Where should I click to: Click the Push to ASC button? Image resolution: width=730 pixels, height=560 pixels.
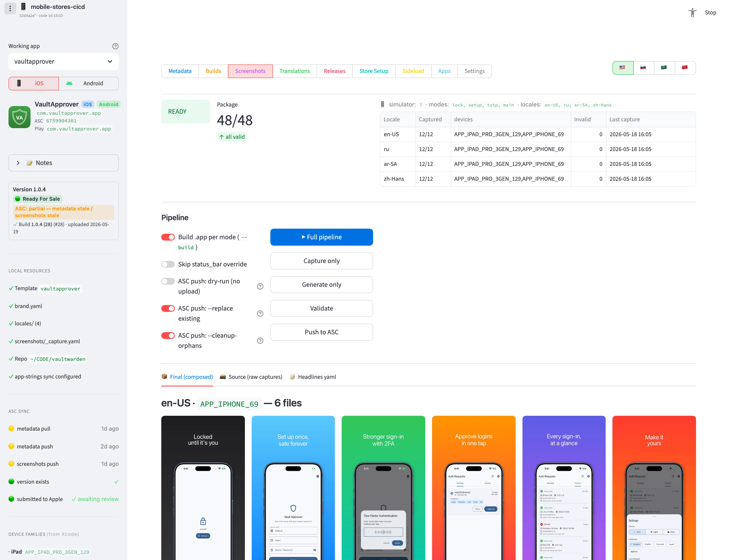(x=321, y=332)
